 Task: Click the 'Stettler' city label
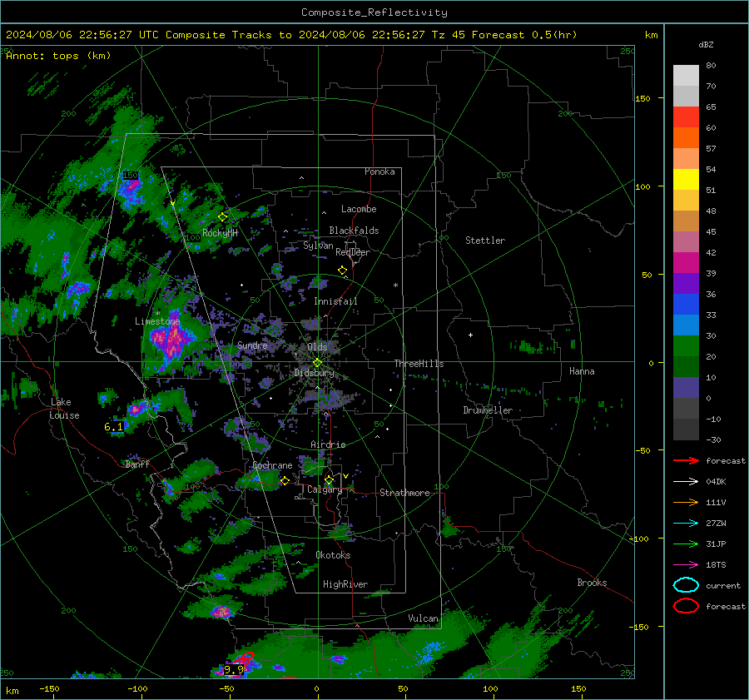(485, 241)
